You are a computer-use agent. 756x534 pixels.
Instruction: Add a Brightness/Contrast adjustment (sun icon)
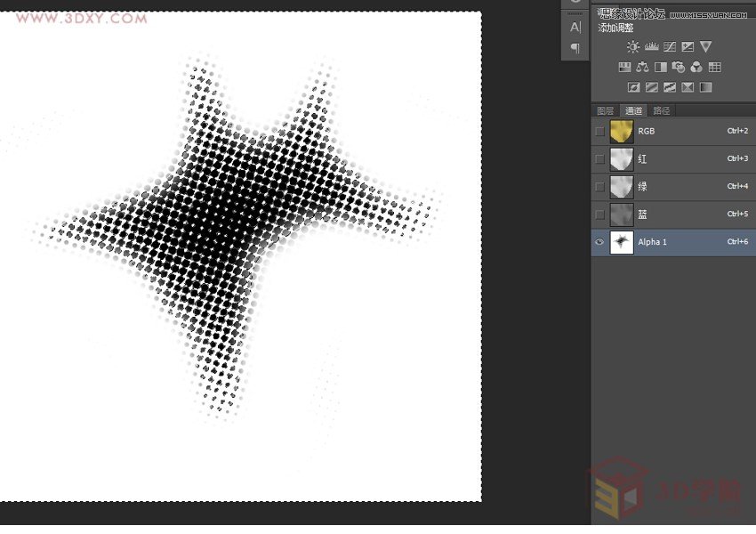(x=632, y=47)
